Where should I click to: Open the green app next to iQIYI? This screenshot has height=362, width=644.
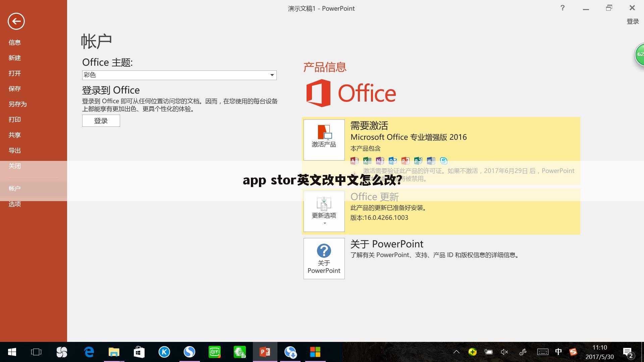click(240, 352)
